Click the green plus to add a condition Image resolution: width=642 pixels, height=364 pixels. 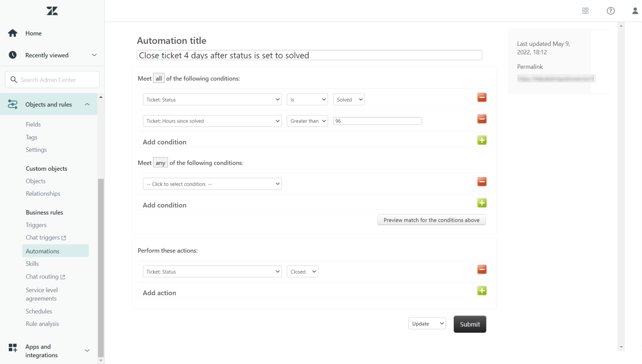tap(482, 140)
